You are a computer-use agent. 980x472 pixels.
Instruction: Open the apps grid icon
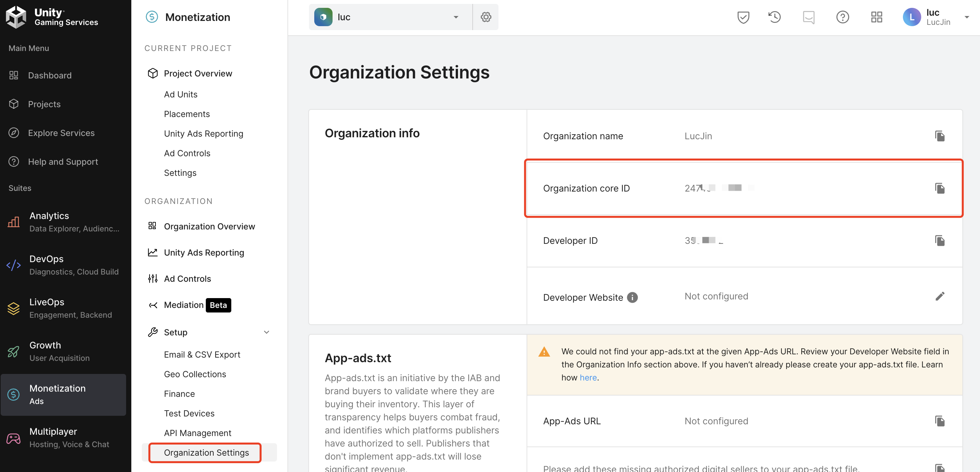pos(876,17)
